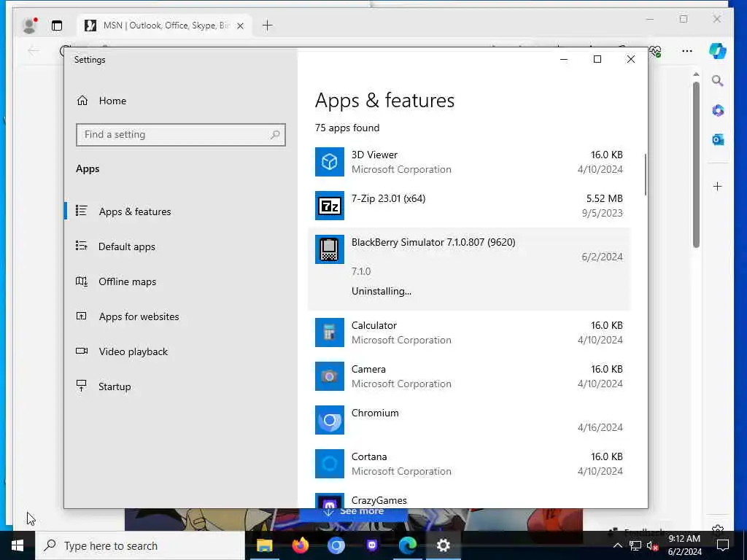Open Settings gear on taskbar
Viewport: 747px width, 560px height.
click(x=443, y=545)
